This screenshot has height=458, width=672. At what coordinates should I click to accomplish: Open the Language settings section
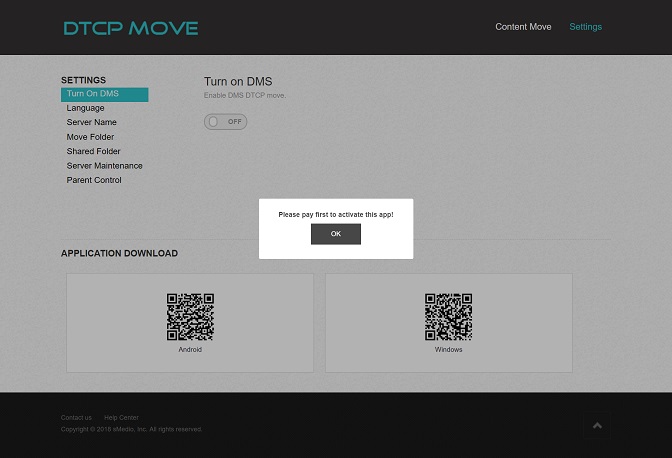coord(85,108)
